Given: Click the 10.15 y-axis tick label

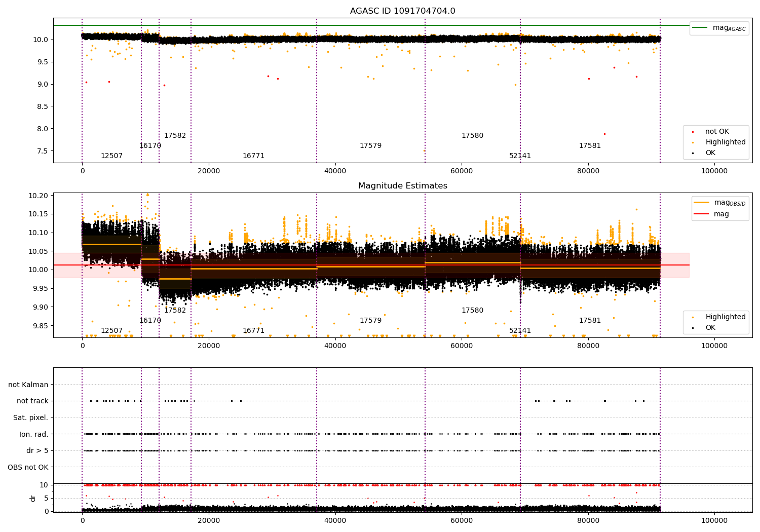Looking at the screenshot, I should click(38, 214).
